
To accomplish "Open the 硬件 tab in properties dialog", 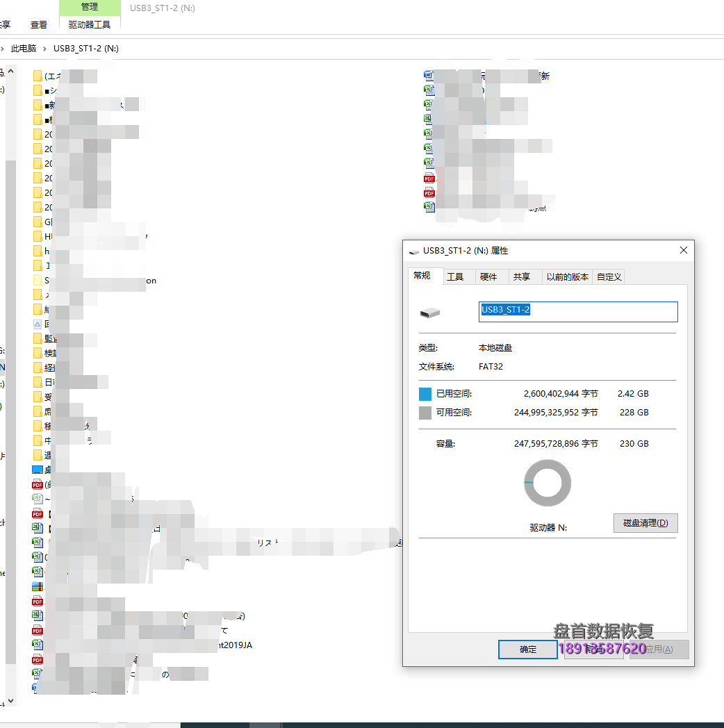I will [x=488, y=276].
